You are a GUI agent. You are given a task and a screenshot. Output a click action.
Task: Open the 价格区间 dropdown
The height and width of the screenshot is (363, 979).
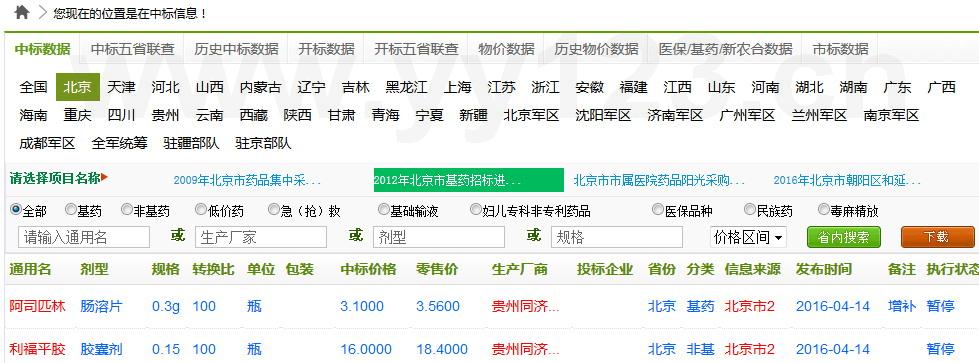click(x=748, y=237)
